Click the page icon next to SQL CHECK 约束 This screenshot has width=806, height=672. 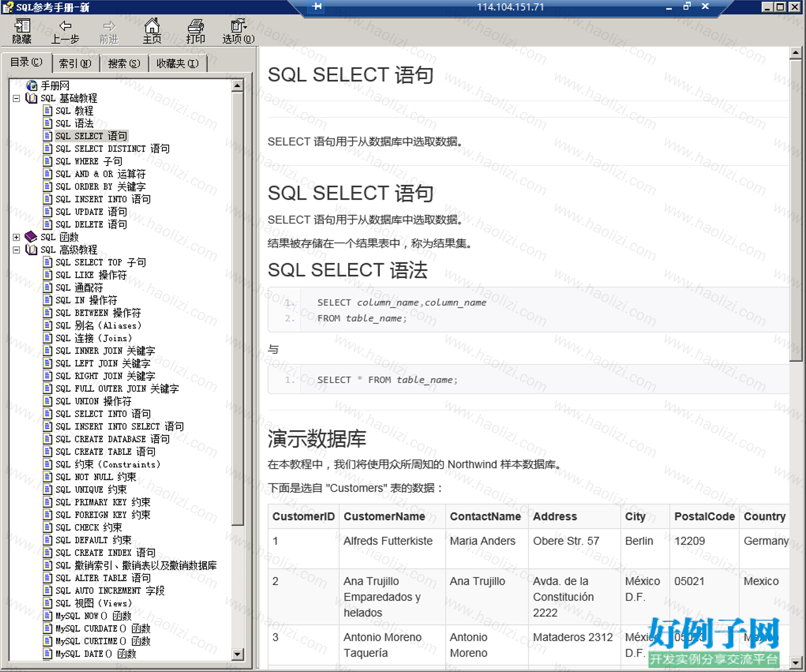[48, 527]
